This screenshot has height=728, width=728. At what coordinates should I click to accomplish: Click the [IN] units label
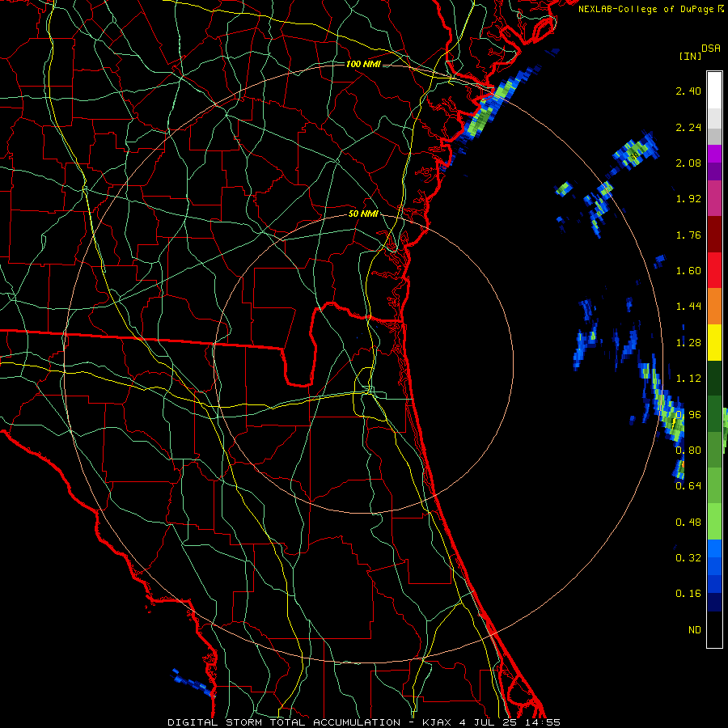coord(690,56)
